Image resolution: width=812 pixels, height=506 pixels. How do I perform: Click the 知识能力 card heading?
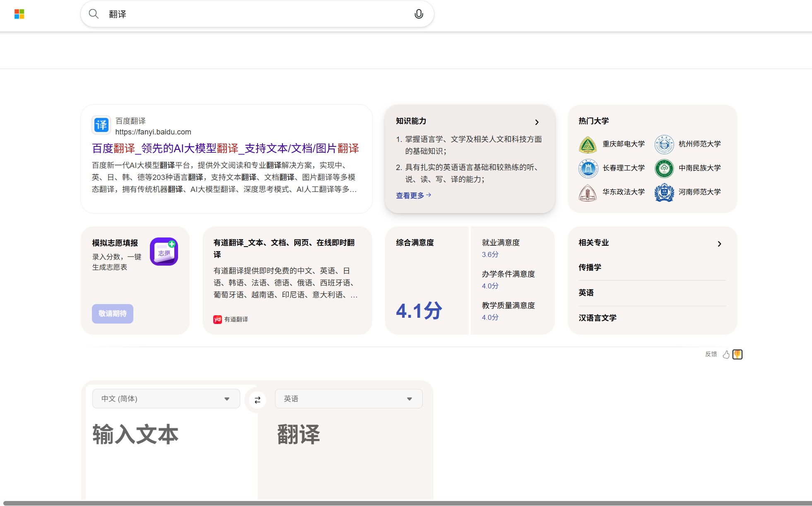(411, 121)
